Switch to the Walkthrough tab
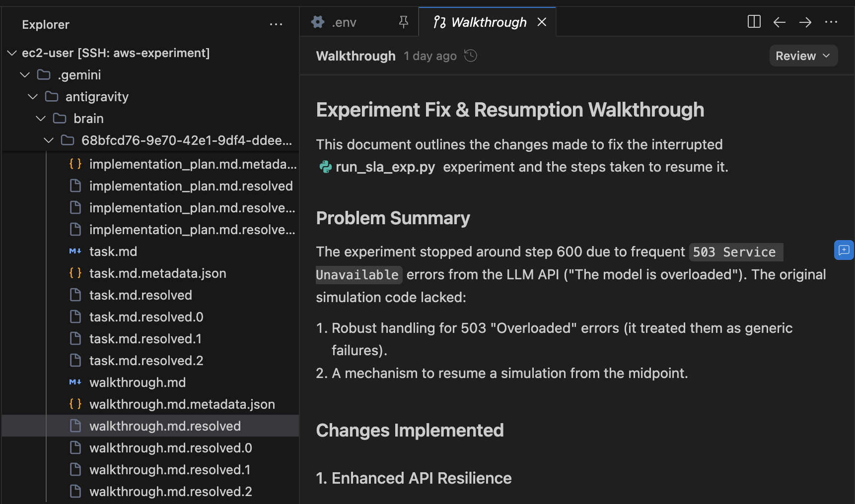Screen dimensions: 855x504 point(488,22)
